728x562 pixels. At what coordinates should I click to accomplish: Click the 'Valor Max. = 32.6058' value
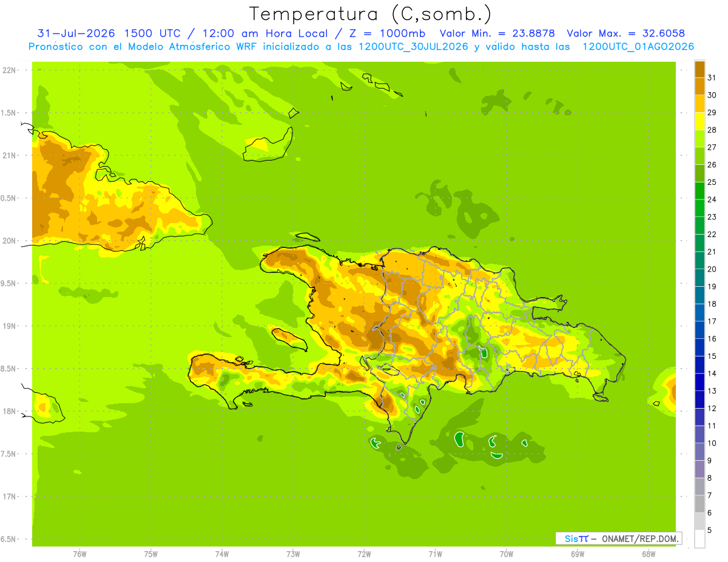click(x=625, y=33)
